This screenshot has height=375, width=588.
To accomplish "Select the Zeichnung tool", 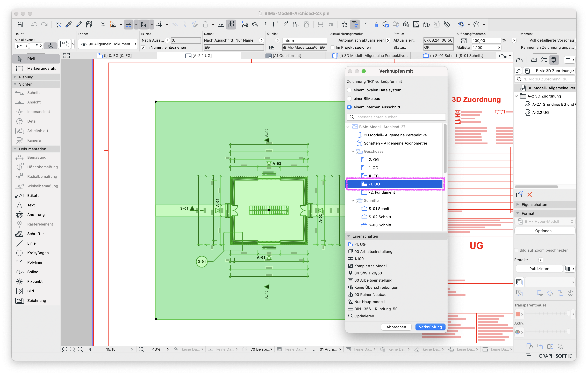I will pos(36,301).
